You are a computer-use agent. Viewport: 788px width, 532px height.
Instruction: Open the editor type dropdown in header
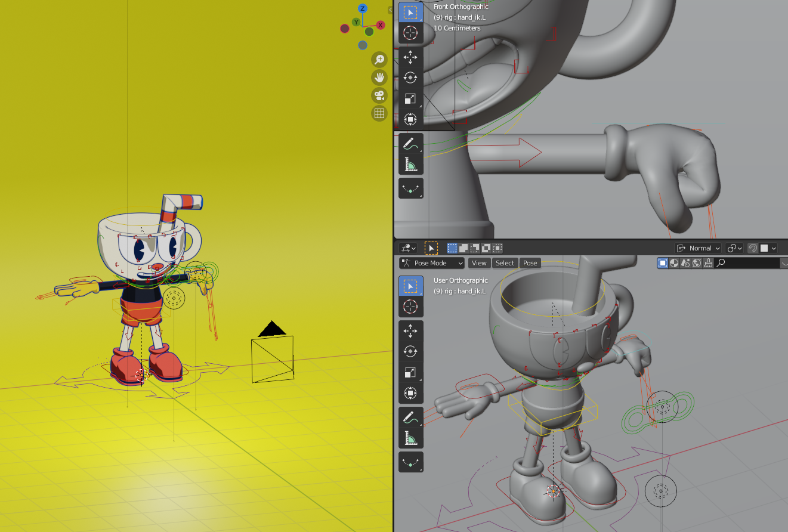pyautogui.click(x=409, y=248)
